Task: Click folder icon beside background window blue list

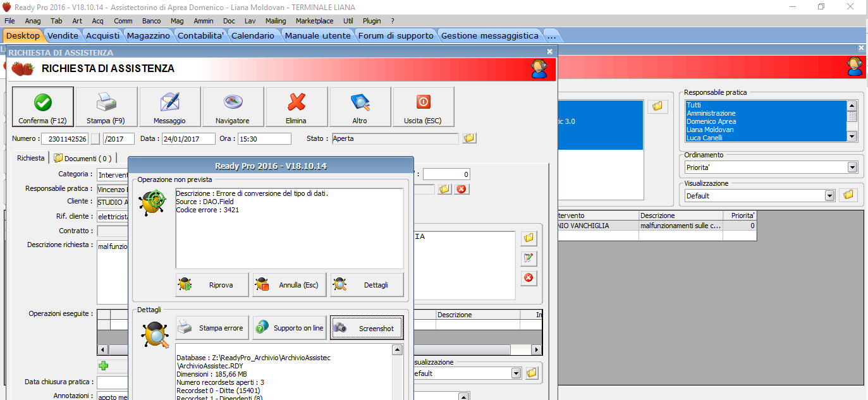Action: coord(657,106)
